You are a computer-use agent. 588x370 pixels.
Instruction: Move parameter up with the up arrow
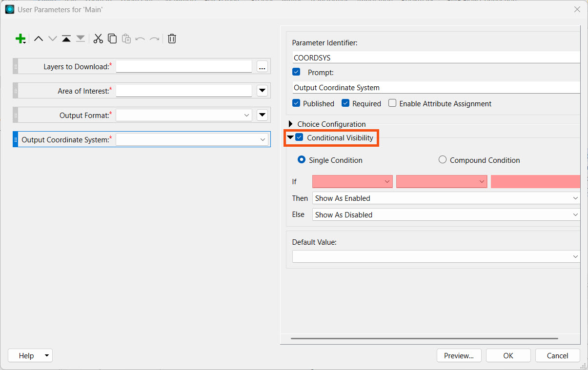point(39,39)
